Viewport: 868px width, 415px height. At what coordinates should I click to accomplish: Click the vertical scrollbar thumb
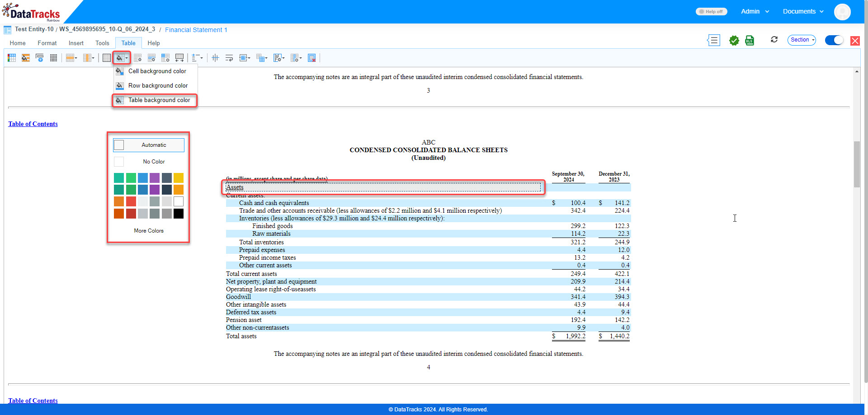click(857, 164)
